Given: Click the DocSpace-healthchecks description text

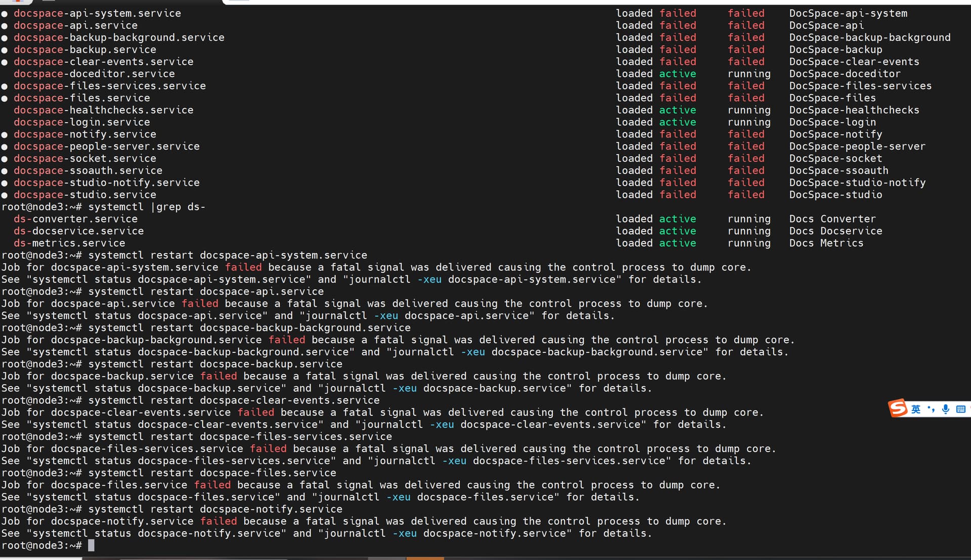Looking at the screenshot, I should (x=854, y=110).
